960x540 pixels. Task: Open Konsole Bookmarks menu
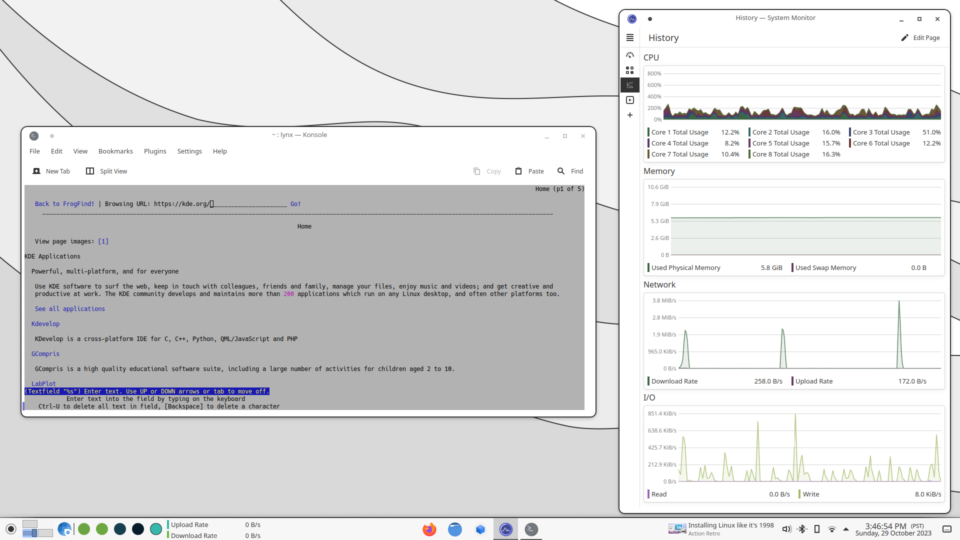(115, 151)
